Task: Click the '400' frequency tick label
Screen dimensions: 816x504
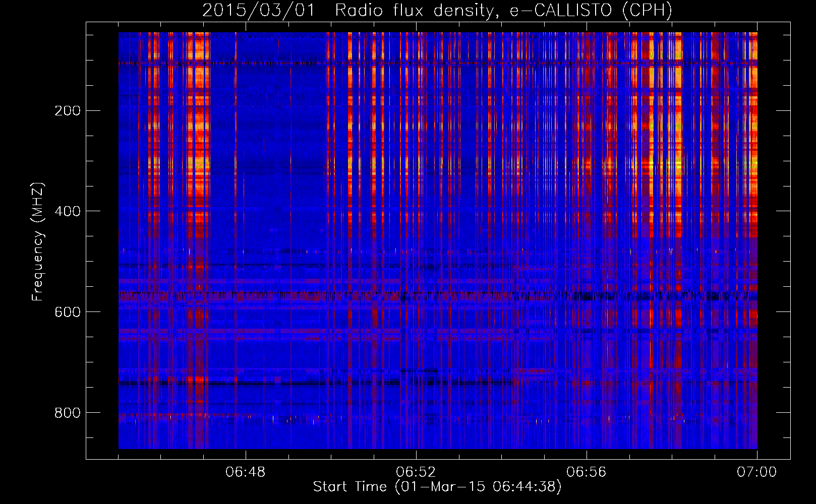Action: click(68, 211)
